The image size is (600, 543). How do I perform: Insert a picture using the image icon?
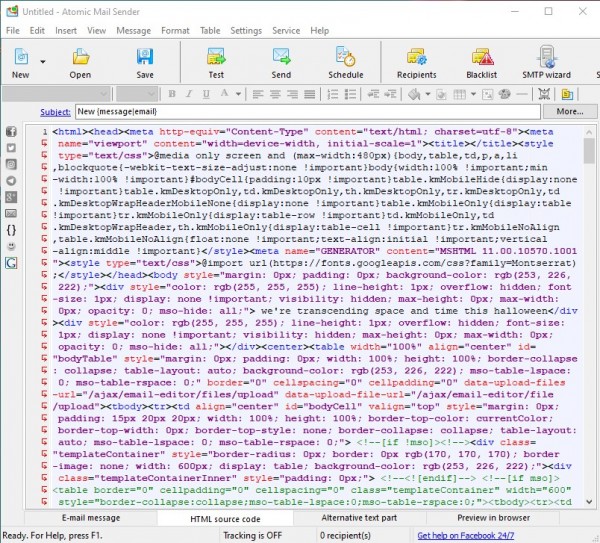(488, 94)
